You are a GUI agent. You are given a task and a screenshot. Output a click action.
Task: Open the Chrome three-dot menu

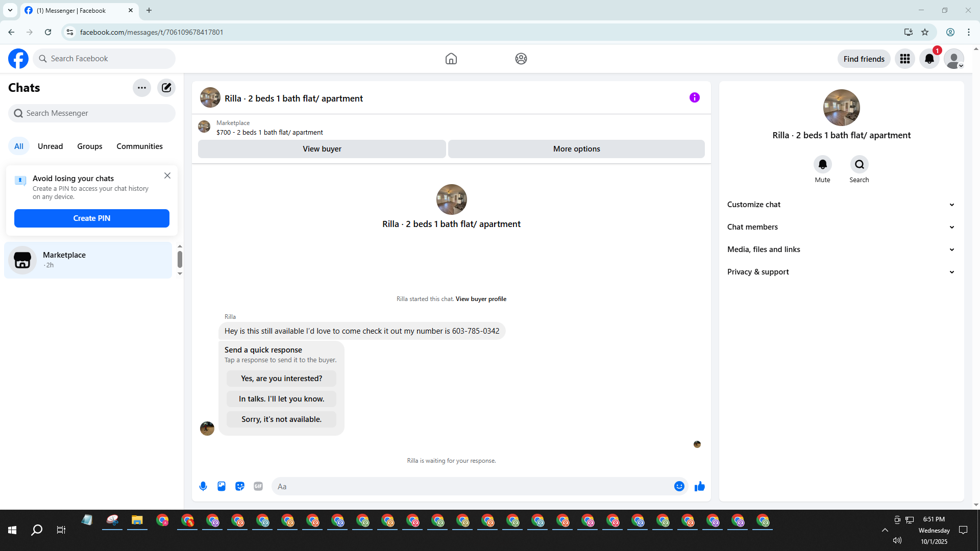[969, 32]
